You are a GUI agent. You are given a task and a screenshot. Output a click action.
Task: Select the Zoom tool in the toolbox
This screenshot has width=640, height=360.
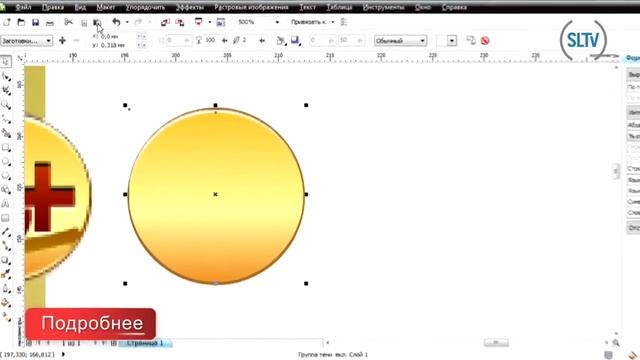coord(6,104)
